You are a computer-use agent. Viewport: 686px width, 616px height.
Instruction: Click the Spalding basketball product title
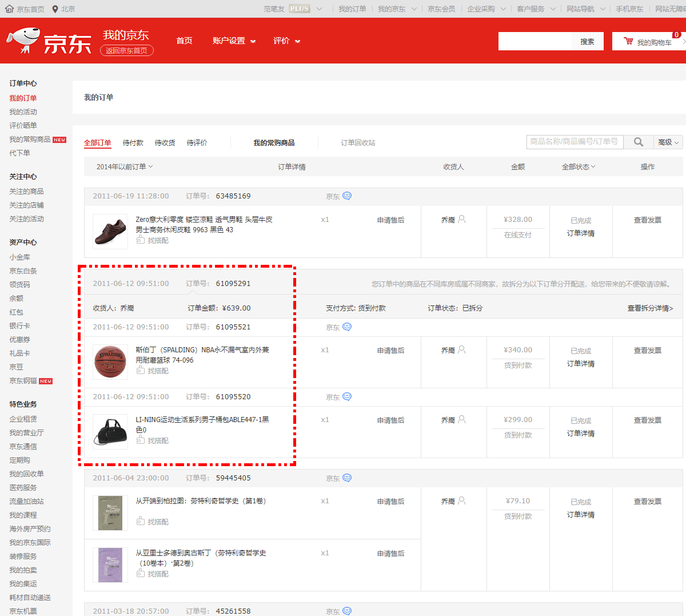(x=202, y=355)
